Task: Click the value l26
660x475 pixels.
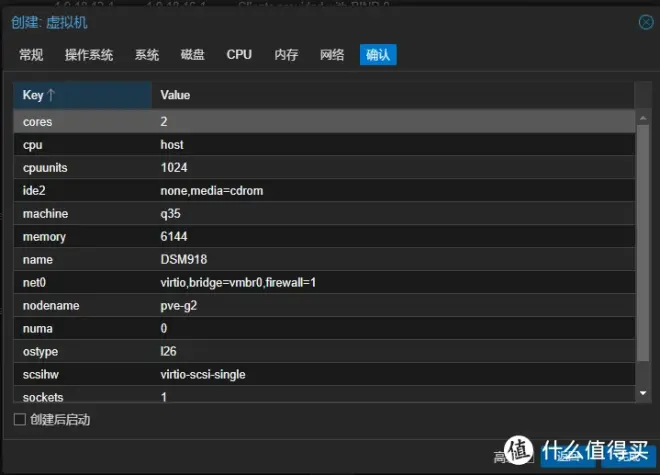Action: pyautogui.click(x=168, y=352)
